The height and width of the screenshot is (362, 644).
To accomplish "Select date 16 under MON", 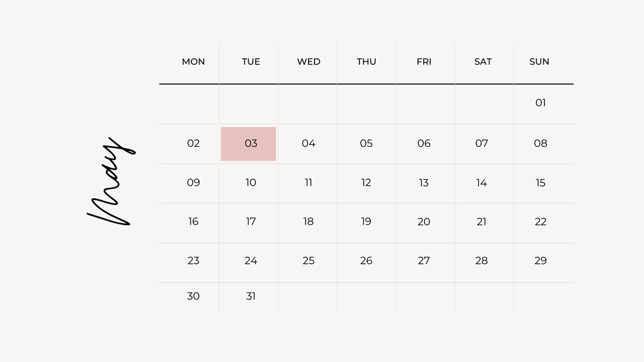I will tap(193, 222).
